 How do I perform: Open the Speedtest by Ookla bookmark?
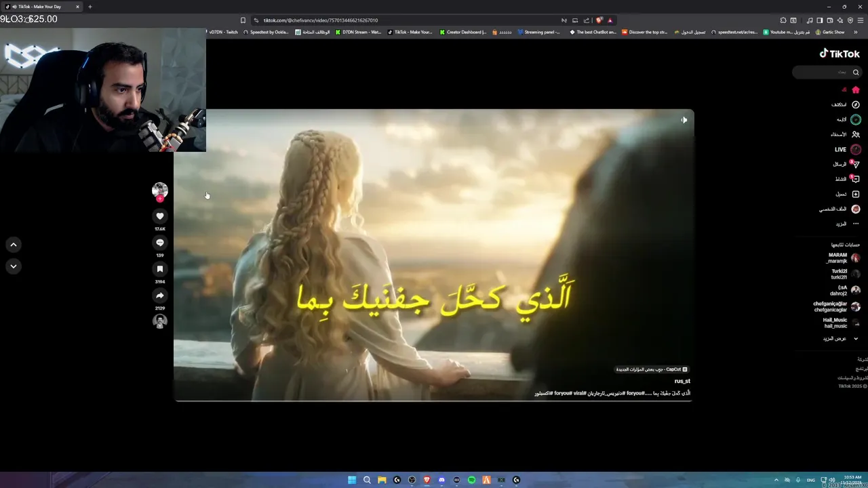click(267, 32)
